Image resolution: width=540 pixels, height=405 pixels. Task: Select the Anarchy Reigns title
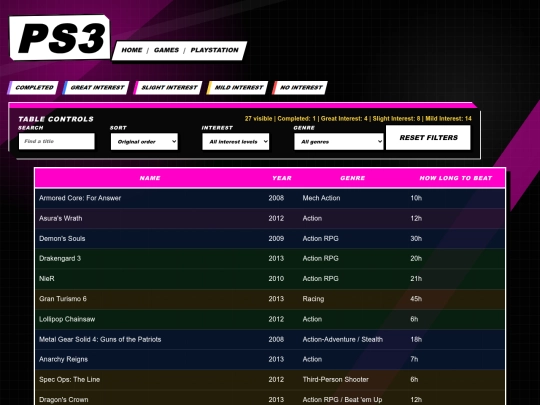[63, 359]
